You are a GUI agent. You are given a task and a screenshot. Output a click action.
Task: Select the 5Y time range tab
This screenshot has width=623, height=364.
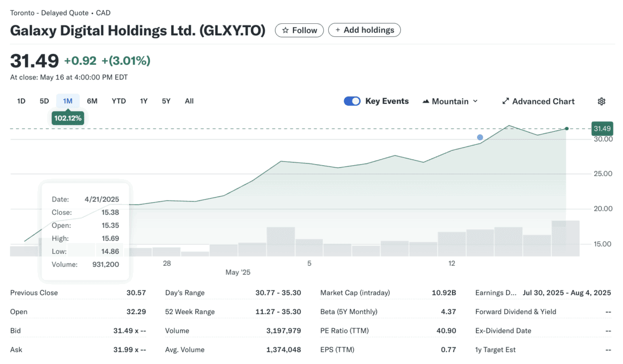[x=166, y=101]
